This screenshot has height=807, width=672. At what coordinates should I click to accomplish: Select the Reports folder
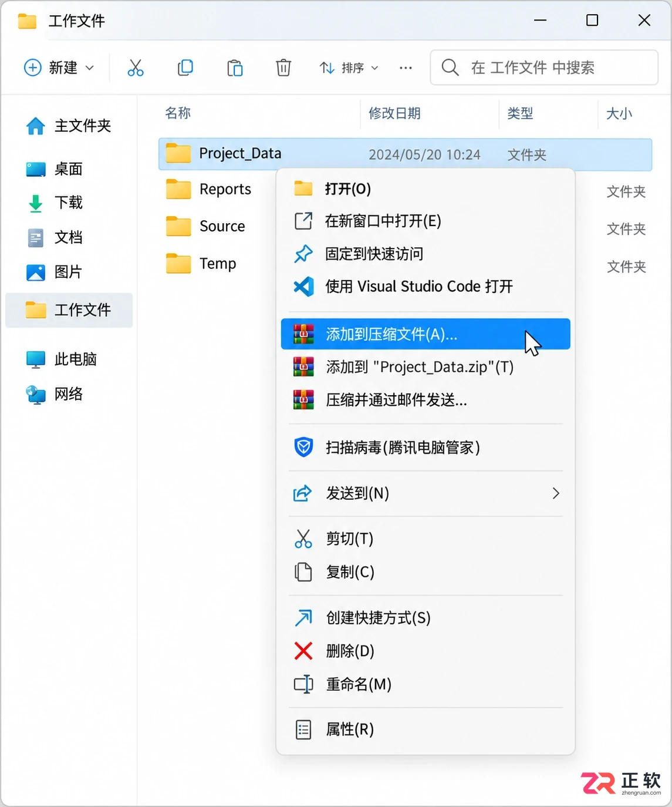pyautogui.click(x=208, y=189)
